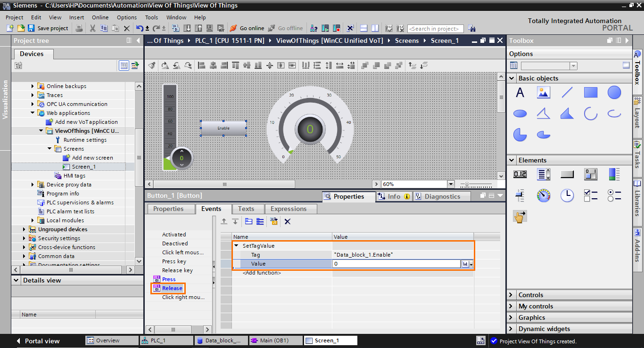644x348 pixels.
Task: Click the <Add function> row
Action: point(262,273)
